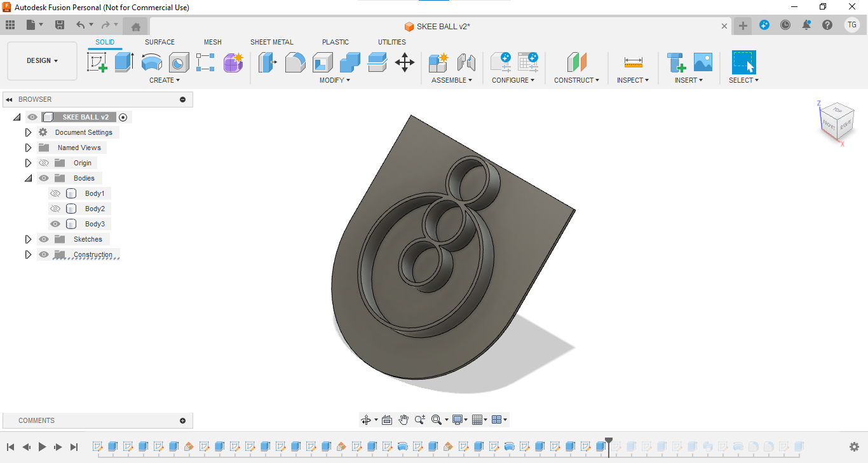Select the Press Pull tool
Screen dimensions: 868x463
coord(268,62)
